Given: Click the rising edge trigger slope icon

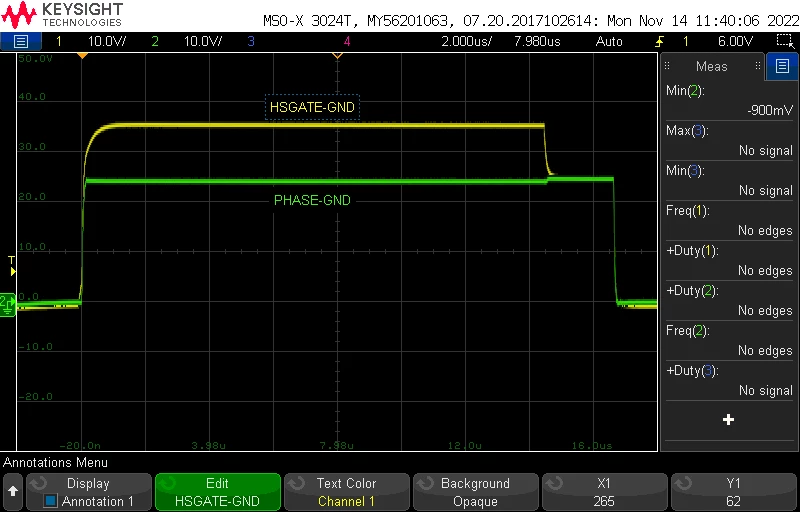Looking at the screenshot, I should (x=660, y=41).
